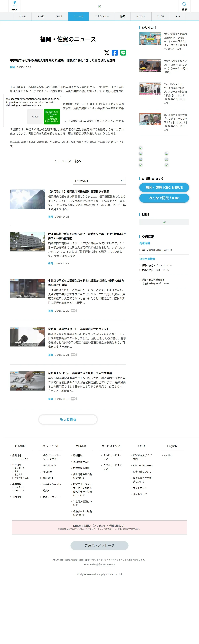Go to the ホーム tab
The width and height of the screenshot is (199, 644).
[23, 16]
